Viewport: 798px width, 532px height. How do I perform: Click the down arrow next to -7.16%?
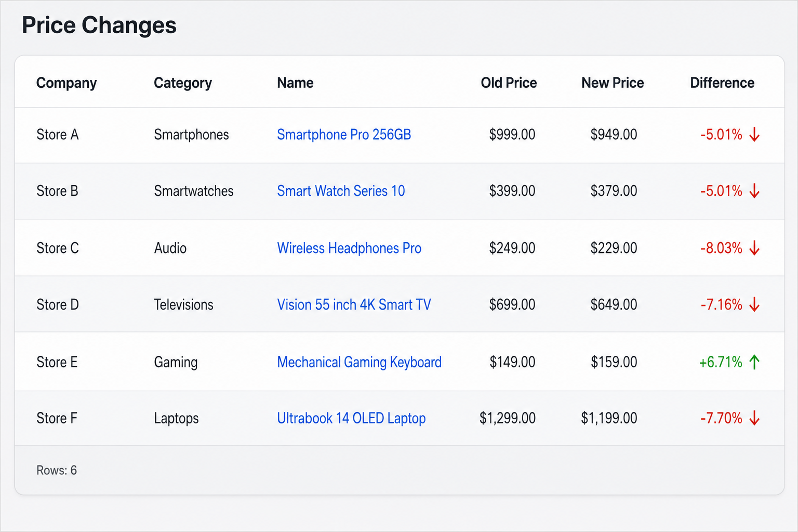point(754,305)
